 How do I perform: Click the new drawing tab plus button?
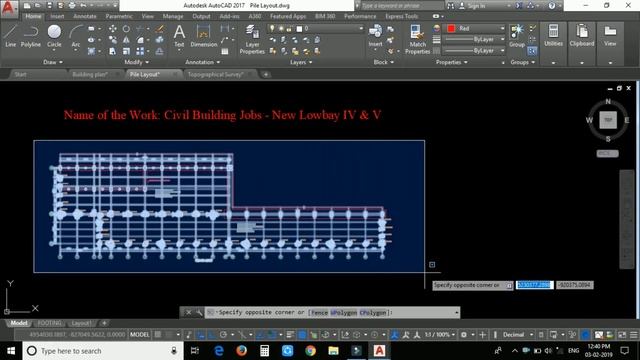[266, 75]
